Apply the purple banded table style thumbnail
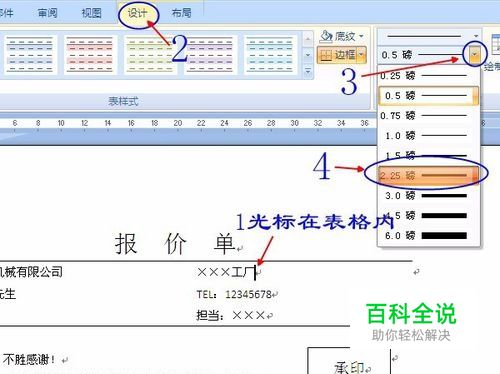Screen dimensions: 500x374 (x=210, y=55)
